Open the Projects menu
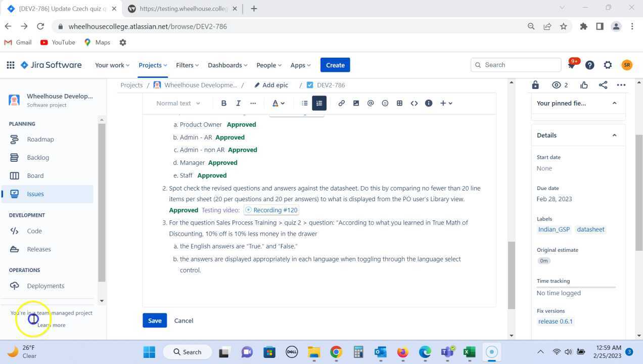Screen dimensions: 643x364 tap(153, 65)
